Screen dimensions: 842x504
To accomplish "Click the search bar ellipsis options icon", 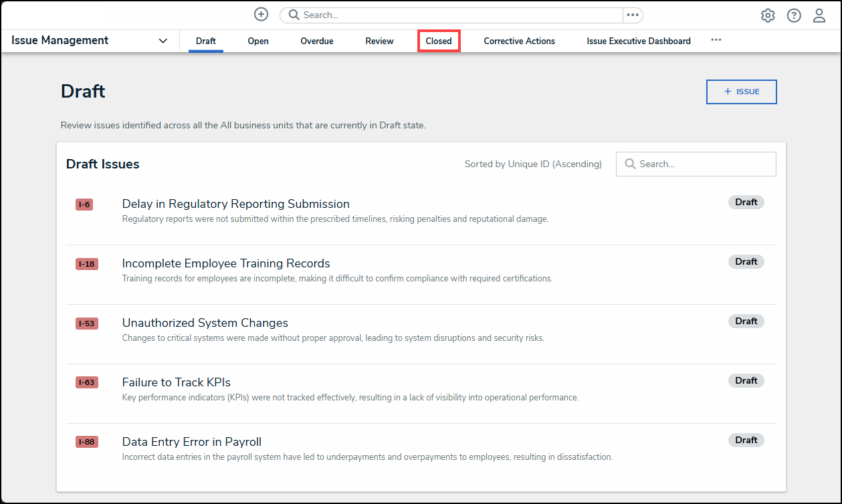I will point(633,15).
